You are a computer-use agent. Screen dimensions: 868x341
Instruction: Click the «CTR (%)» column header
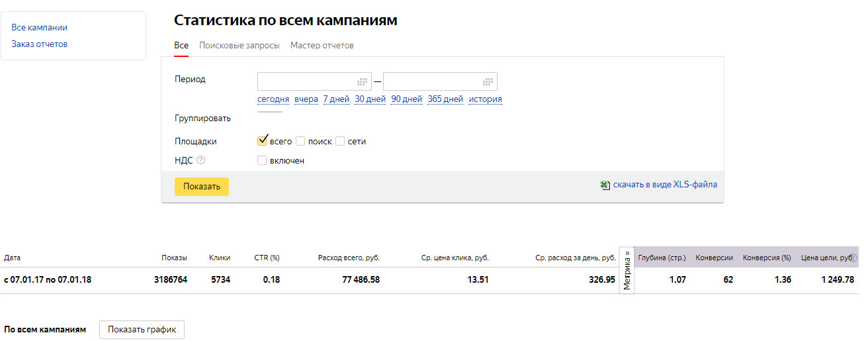click(x=267, y=258)
